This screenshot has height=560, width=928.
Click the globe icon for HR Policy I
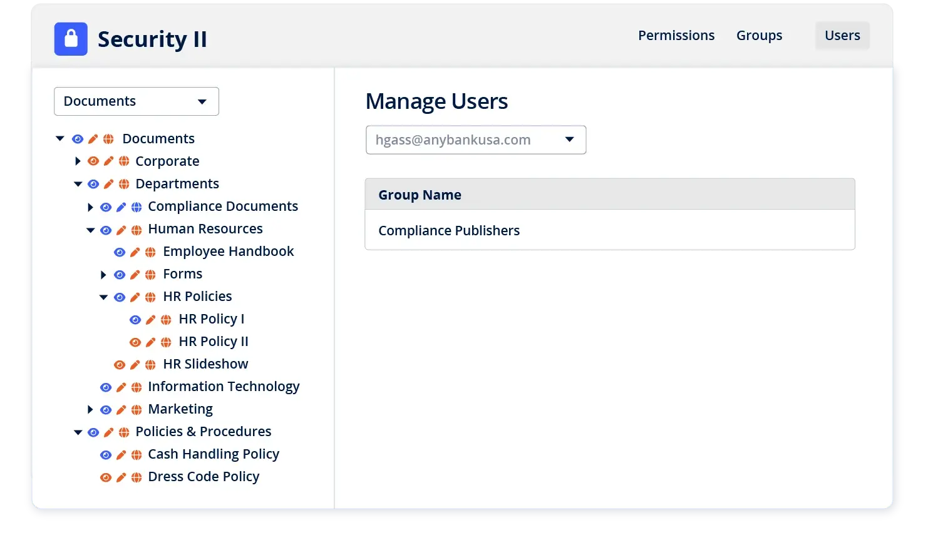[166, 319]
